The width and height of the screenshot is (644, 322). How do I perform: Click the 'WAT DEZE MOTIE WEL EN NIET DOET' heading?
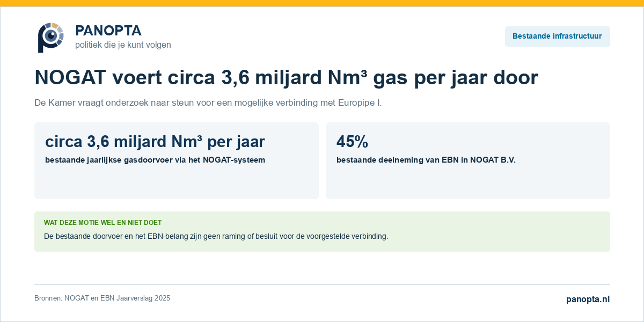pos(103,223)
